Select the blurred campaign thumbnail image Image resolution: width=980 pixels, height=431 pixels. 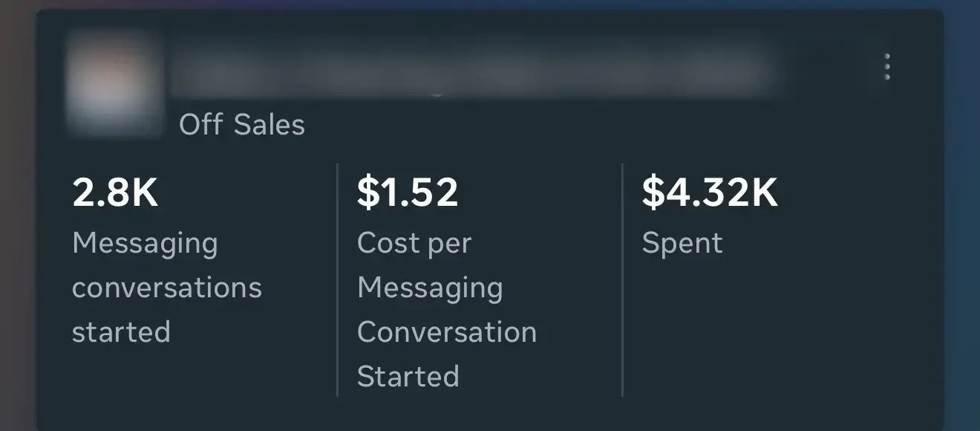coord(114,83)
